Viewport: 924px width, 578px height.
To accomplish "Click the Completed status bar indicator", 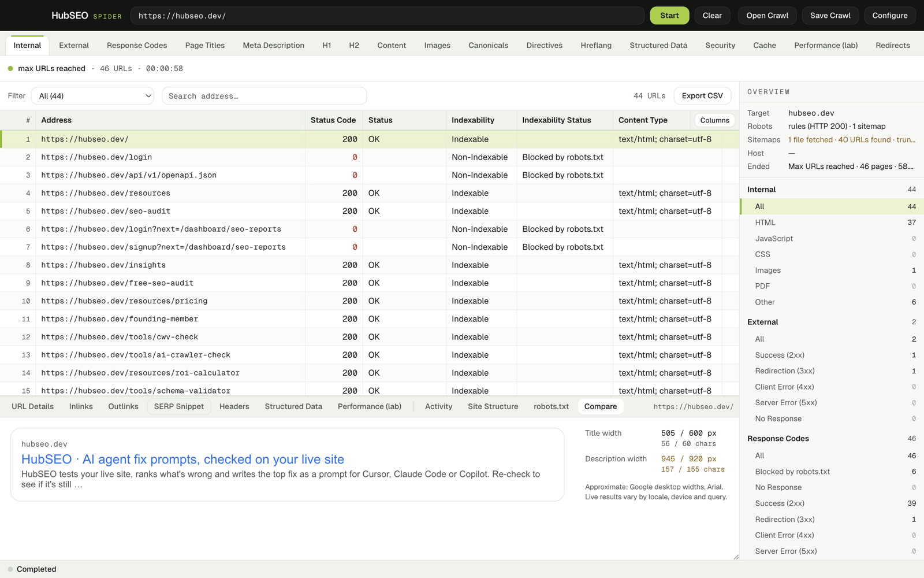I will [32, 569].
